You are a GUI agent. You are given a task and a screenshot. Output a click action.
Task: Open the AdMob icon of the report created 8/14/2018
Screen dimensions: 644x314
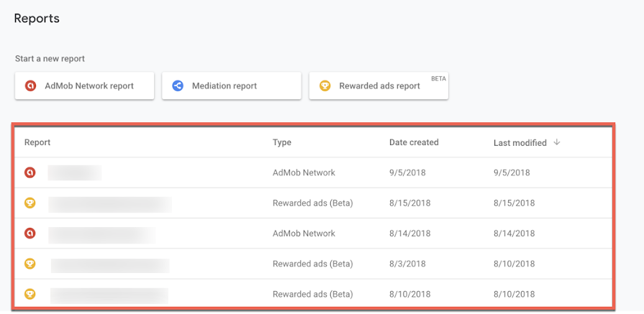coord(30,234)
